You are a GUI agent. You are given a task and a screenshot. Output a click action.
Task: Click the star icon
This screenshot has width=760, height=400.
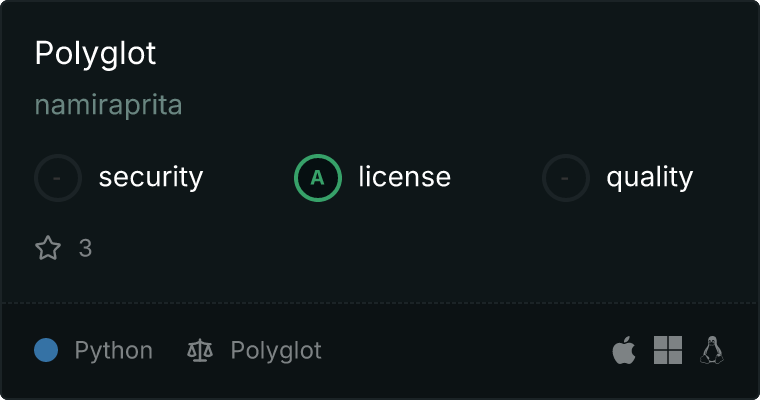pos(48,248)
